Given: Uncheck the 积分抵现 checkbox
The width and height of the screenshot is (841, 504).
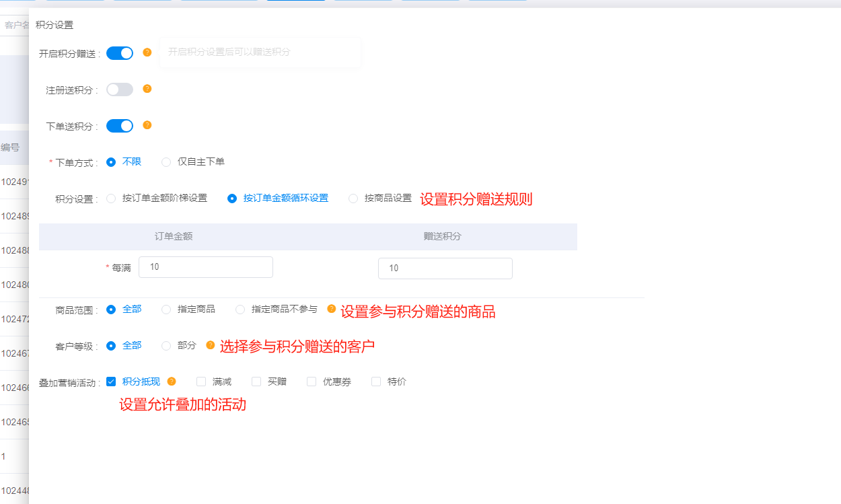Looking at the screenshot, I should click(111, 382).
